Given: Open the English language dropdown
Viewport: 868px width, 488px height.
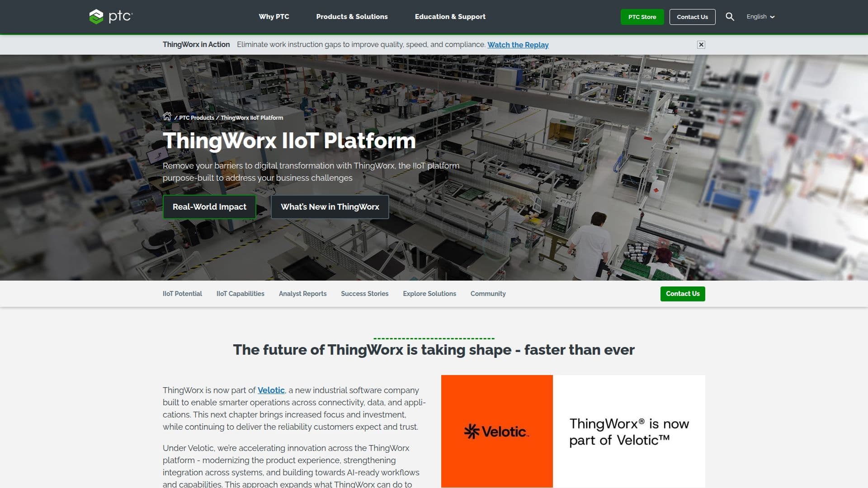Looking at the screenshot, I should click(x=760, y=17).
